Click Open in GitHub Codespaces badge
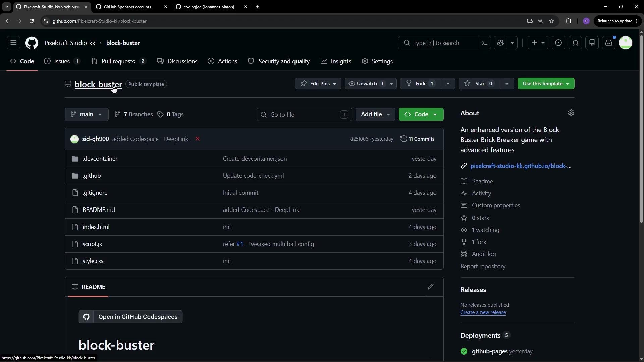 [130, 317]
